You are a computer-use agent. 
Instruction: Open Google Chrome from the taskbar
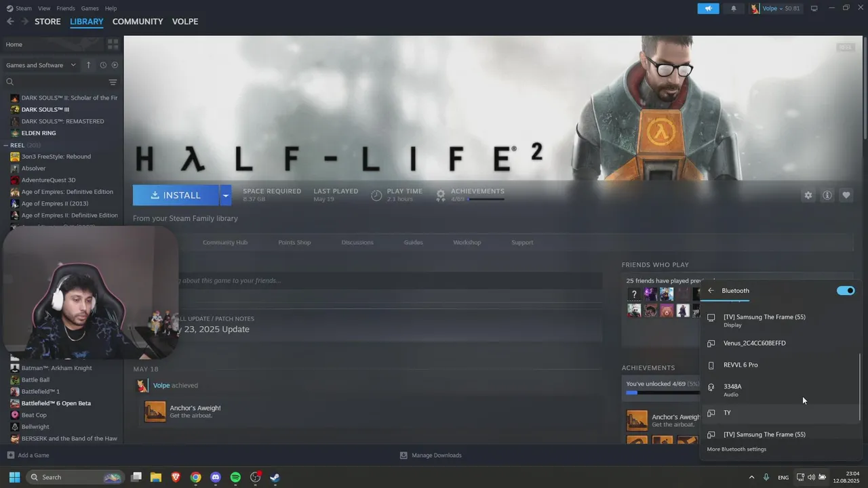[x=195, y=477]
